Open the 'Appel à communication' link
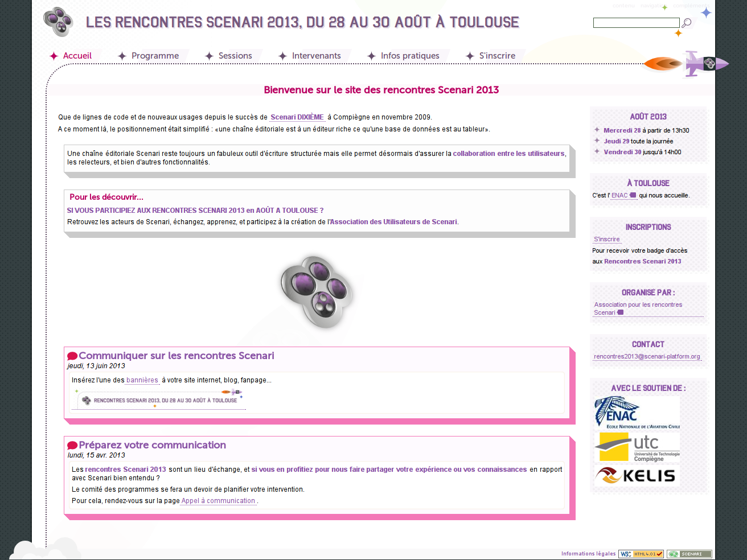The height and width of the screenshot is (560, 747). (x=218, y=501)
